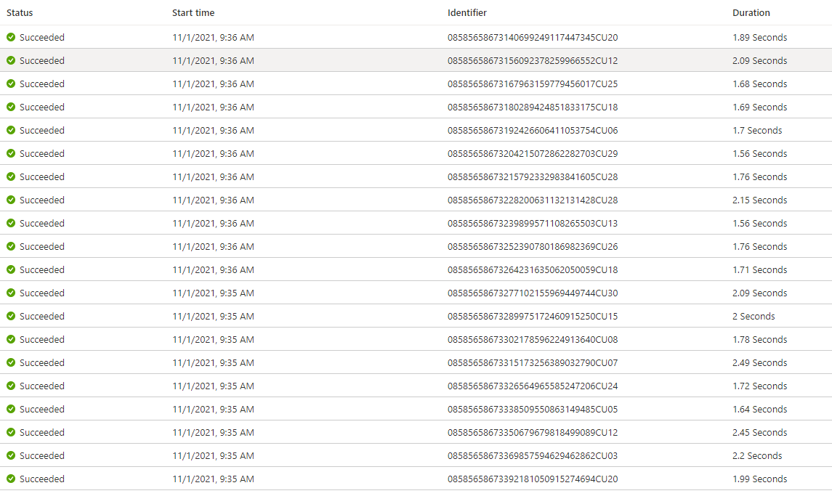Image resolution: width=832 pixels, height=504 pixels.
Task: Open run identifier 08585658673156092378259966552CU12
Action: (533, 61)
